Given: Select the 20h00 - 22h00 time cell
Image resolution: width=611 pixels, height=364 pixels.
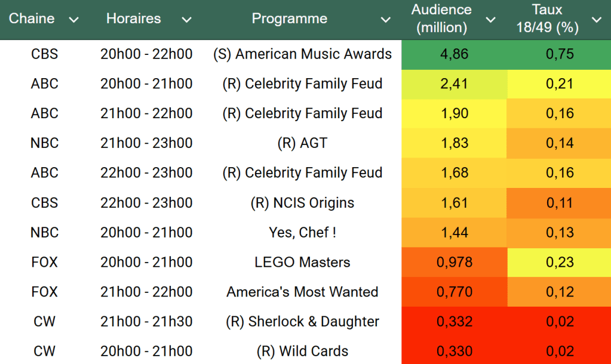Looking at the screenshot, I should [x=146, y=54].
